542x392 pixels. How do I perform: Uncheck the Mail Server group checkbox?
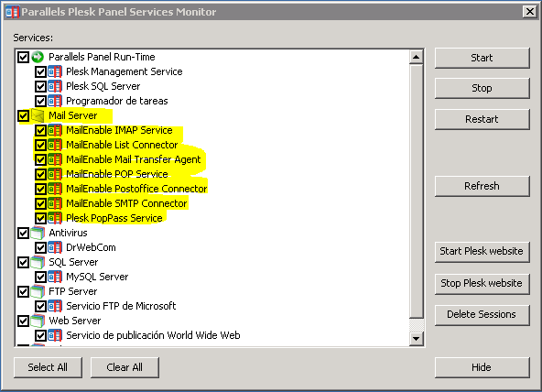click(23, 115)
